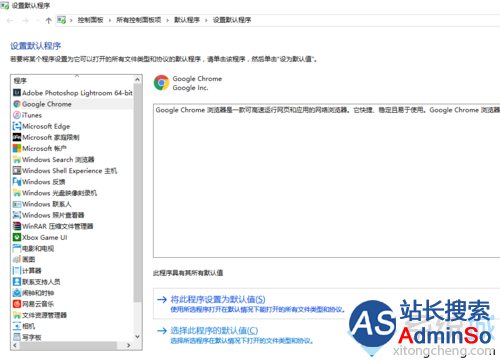The image size is (500, 361).
Task: Click the Windows Search 浏览器 folder icon
Action: (x=17, y=159)
